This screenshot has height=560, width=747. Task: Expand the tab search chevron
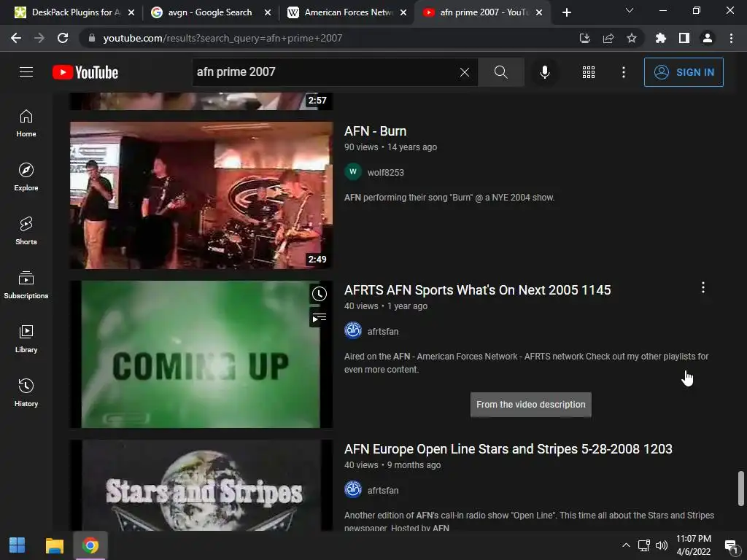629,10
